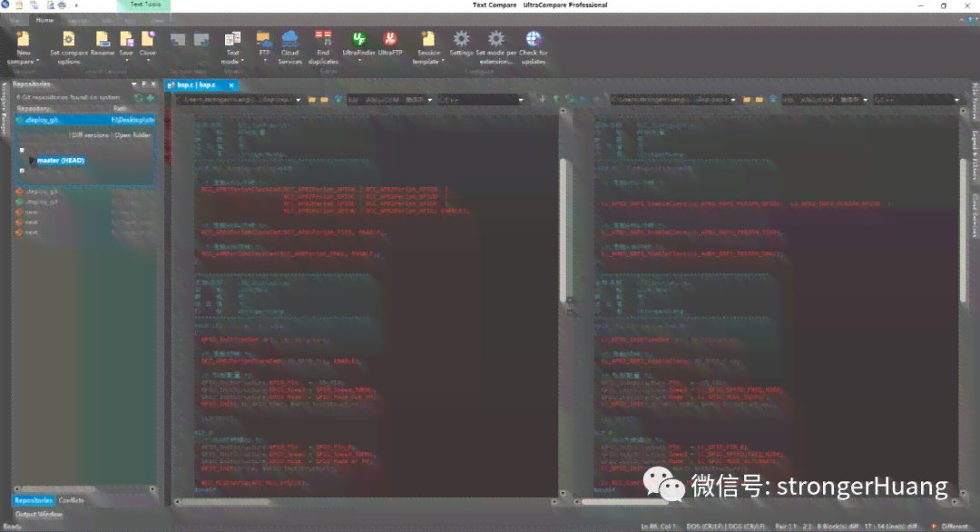Click left pane horizontal scrollbar thumb
The width and height of the screenshot is (980, 532).
pyautogui.click(x=225, y=501)
